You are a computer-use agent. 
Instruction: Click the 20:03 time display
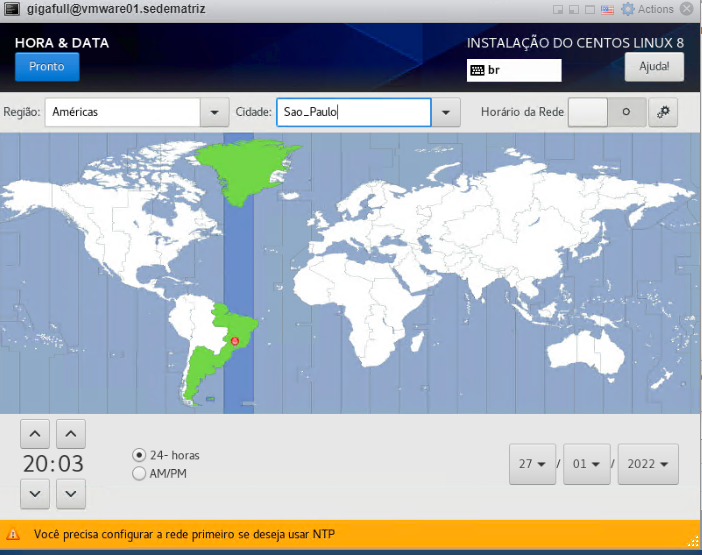click(x=53, y=464)
